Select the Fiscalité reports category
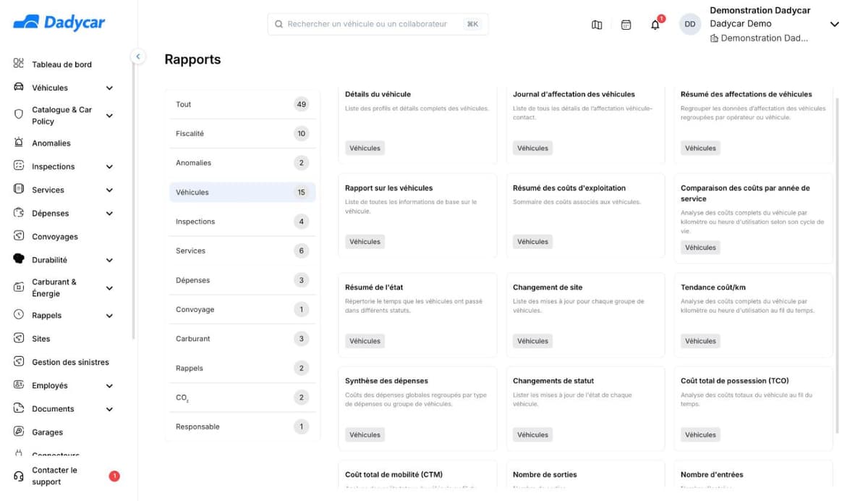The height and width of the screenshot is (501, 868). (242, 133)
